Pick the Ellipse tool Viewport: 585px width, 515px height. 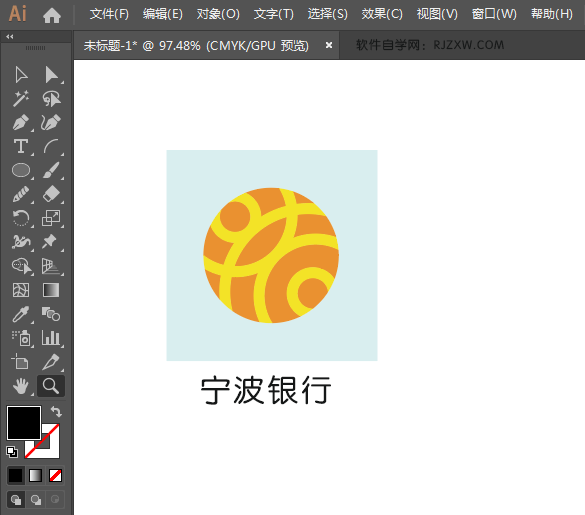[21, 170]
